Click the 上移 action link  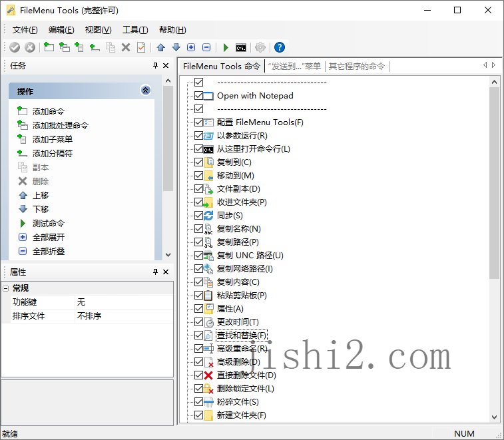pos(41,196)
